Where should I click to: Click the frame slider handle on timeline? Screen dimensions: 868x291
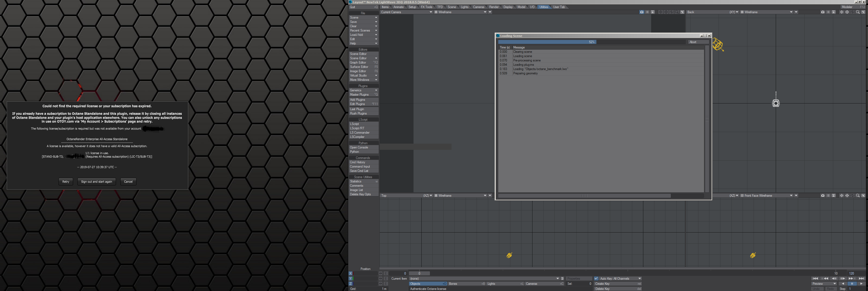[x=419, y=273]
